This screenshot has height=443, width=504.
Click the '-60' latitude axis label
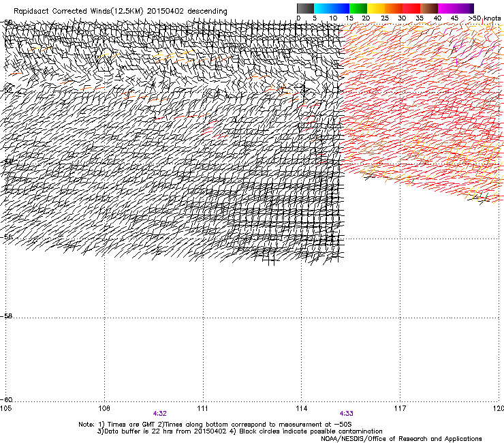click(6, 400)
